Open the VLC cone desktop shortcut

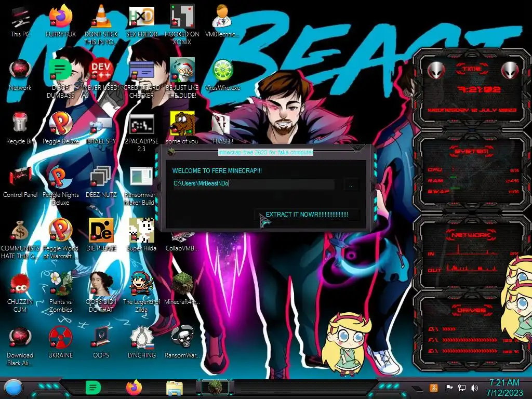click(101, 24)
